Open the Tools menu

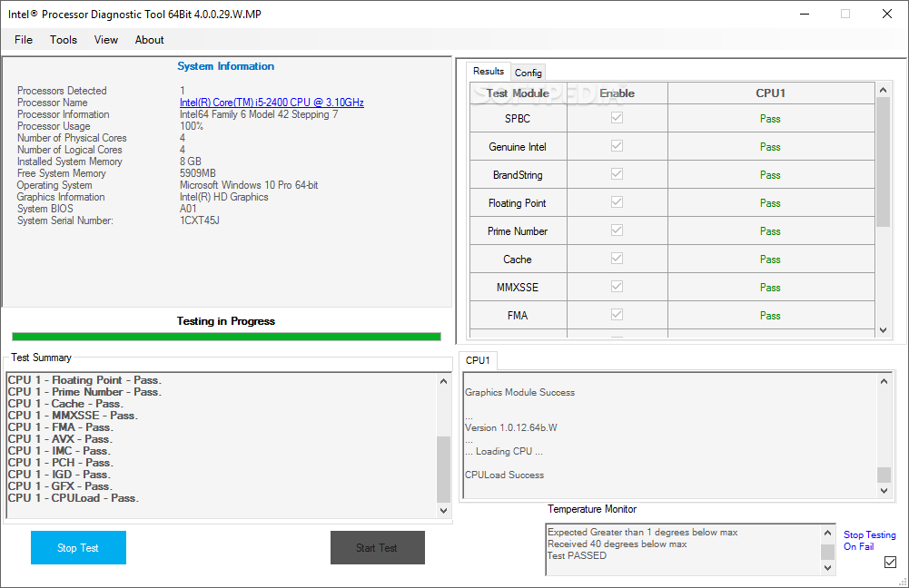(64, 40)
